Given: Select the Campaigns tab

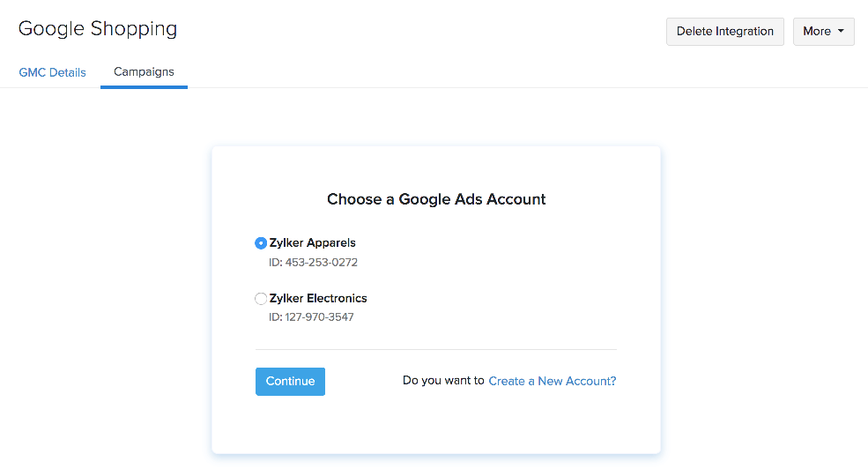Looking at the screenshot, I should tap(144, 71).
